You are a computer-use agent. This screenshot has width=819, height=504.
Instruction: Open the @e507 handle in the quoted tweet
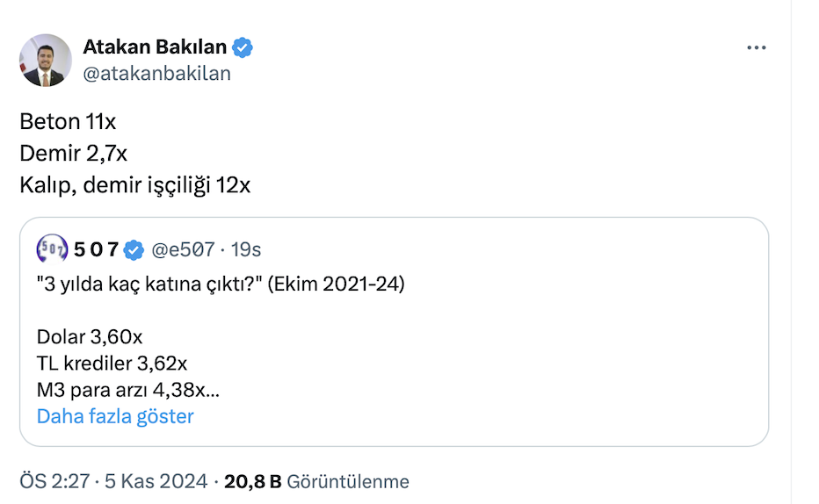183,250
